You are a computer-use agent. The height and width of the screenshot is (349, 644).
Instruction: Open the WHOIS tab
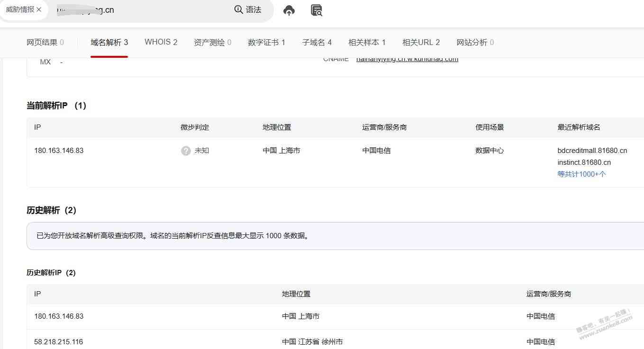161,42
